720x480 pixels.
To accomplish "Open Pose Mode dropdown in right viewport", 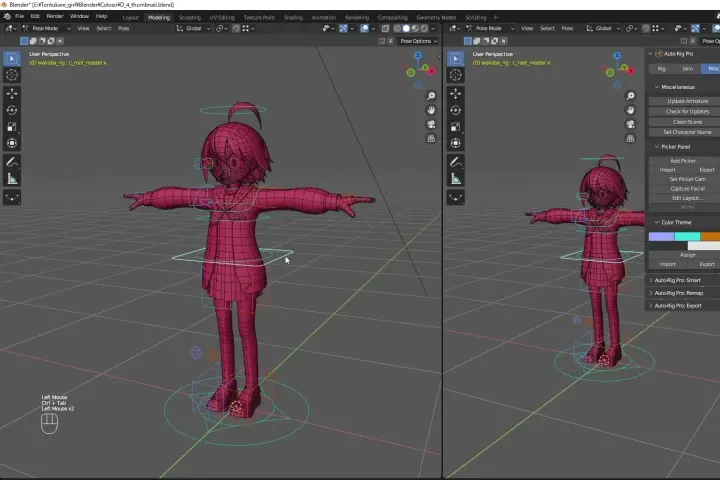I will [489, 28].
